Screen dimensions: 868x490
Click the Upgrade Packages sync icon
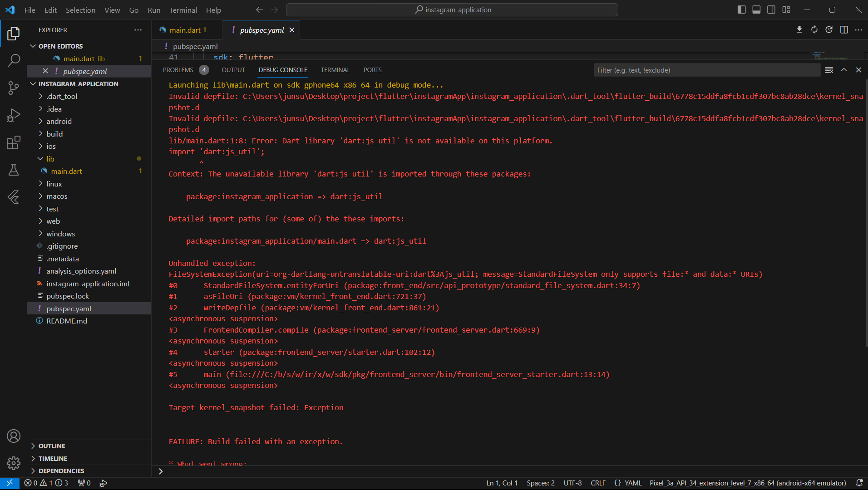click(x=814, y=30)
